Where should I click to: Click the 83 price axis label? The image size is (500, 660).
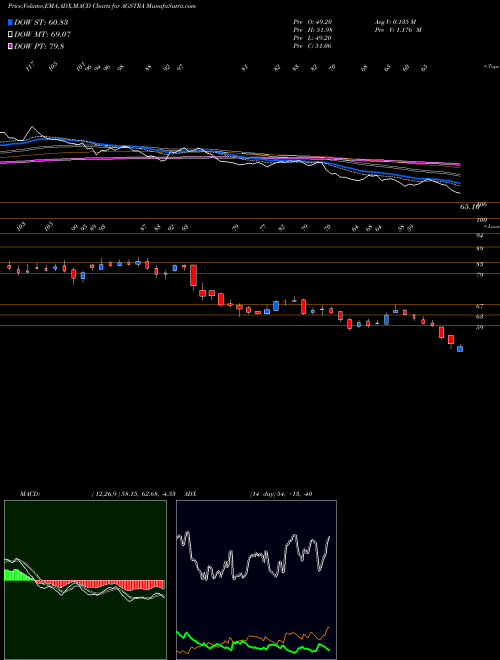tap(479, 264)
